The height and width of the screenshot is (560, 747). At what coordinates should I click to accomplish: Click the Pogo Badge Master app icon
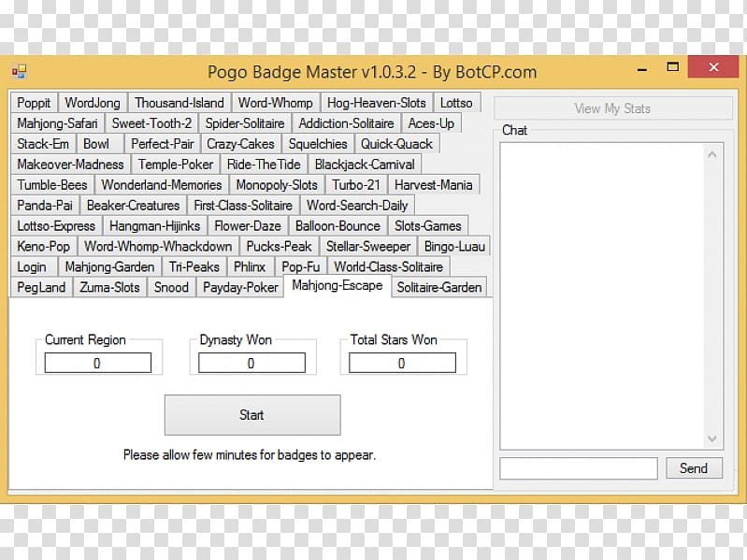pyautogui.click(x=20, y=71)
